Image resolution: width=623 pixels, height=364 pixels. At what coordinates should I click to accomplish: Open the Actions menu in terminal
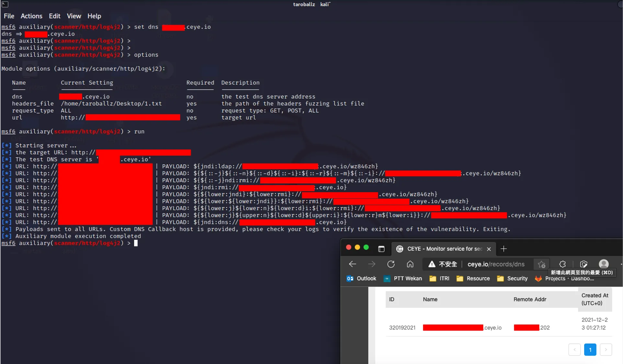point(31,16)
